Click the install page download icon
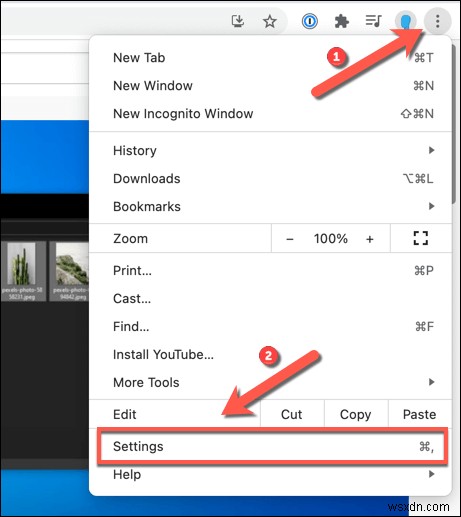Viewport: 461px width, 517px height. (238, 21)
